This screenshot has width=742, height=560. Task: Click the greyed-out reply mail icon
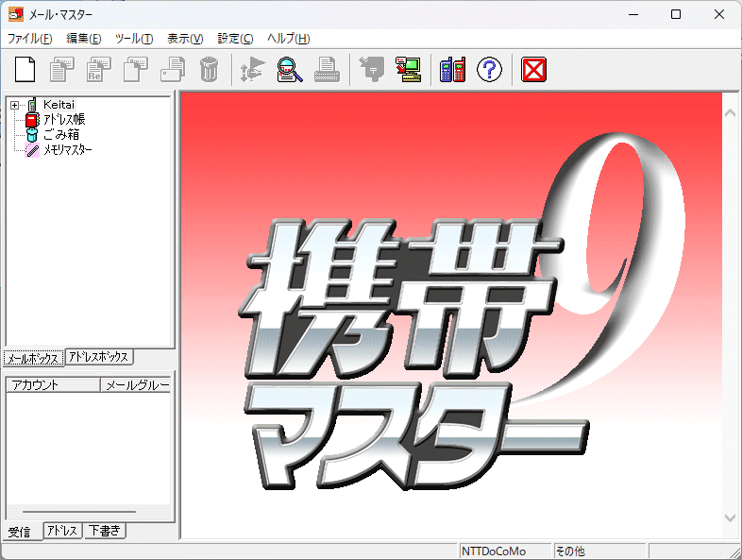(x=62, y=70)
